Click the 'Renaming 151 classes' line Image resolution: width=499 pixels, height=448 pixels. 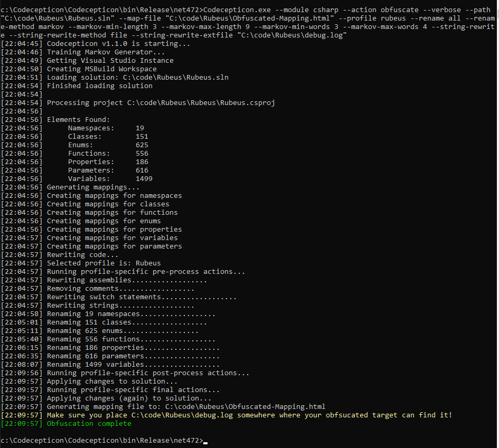pos(103,322)
